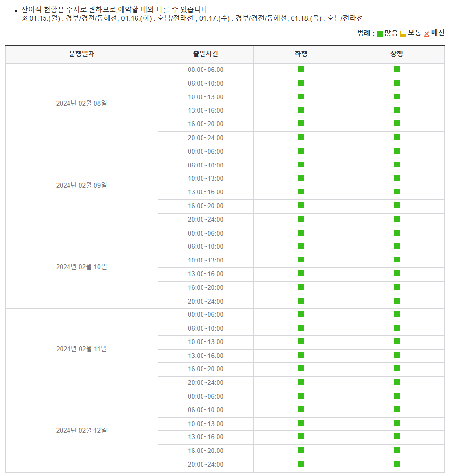This screenshot has width=452, height=476.
Task: Click the 보통 legend text
Action: pos(414,33)
